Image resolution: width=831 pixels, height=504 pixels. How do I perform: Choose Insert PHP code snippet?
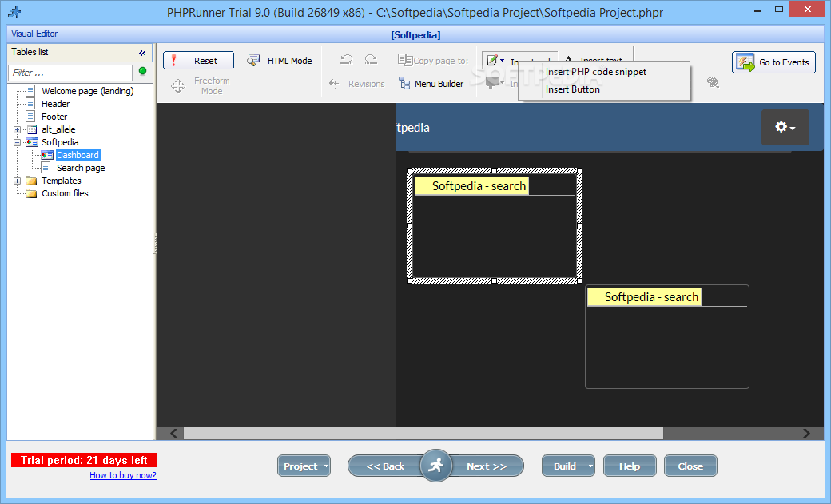[x=596, y=72]
